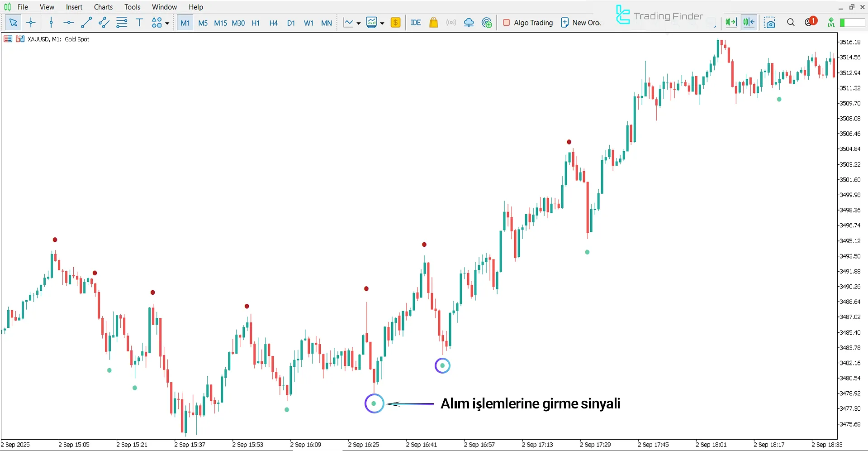The width and height of the screenshot is (868, 451).
Task: Open the MetaEditor IDE
Action: click(x=415, y=23)
